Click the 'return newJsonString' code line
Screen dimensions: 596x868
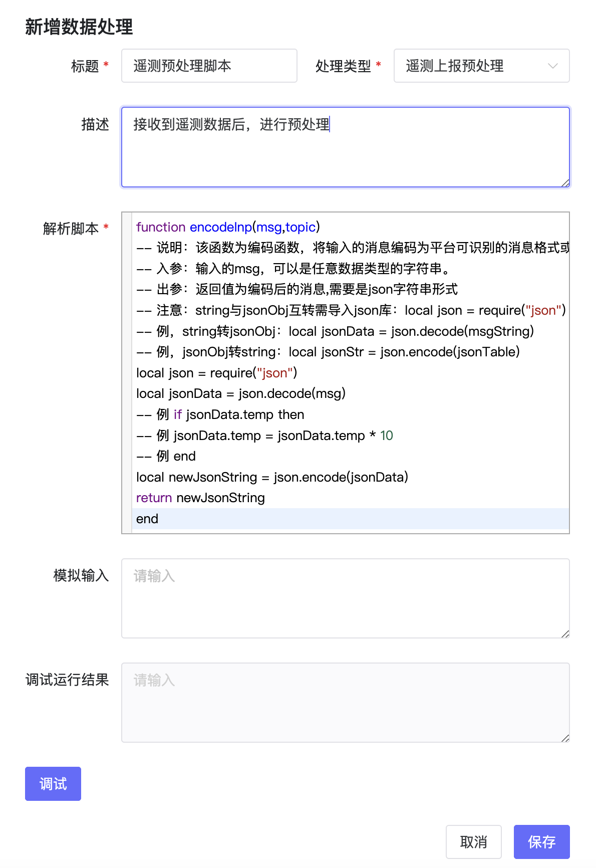click(200, 498)
